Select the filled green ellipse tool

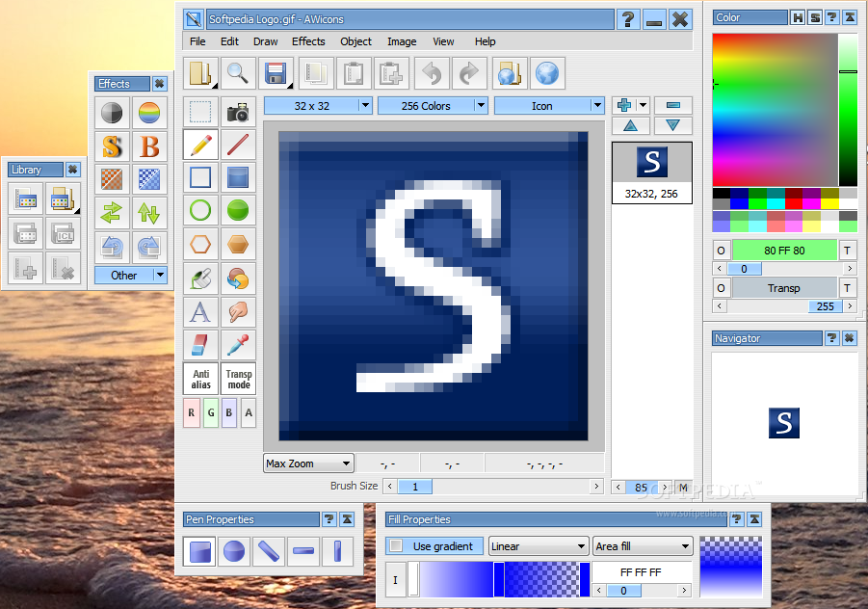(x=238, y=210)
